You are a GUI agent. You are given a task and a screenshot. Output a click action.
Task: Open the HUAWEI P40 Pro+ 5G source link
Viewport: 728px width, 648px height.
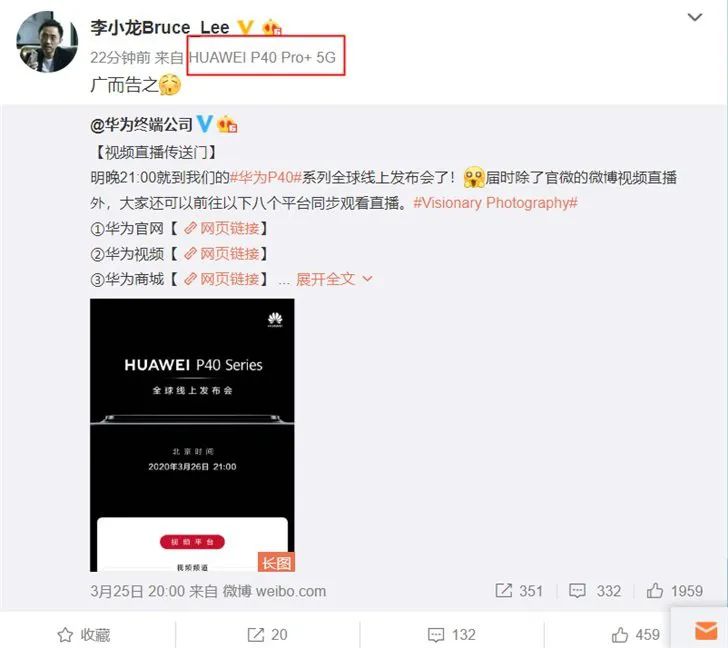pos(262,58)
